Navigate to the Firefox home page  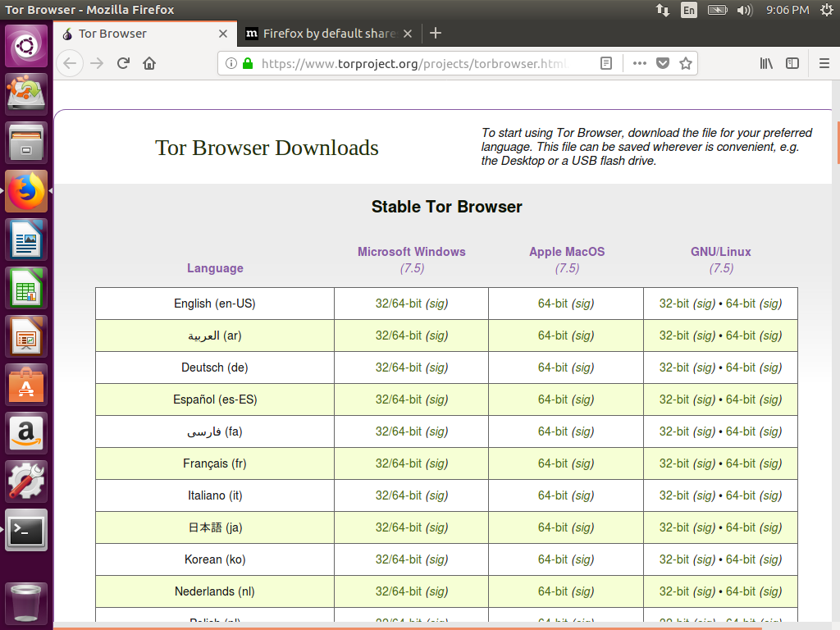coord(148,63)
